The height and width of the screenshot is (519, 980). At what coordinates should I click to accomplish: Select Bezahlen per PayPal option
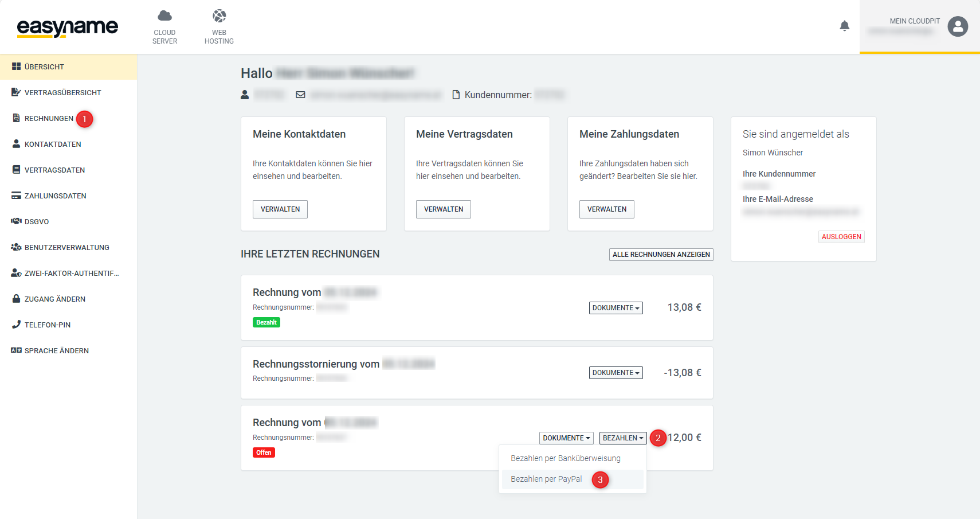pos(546,479)
